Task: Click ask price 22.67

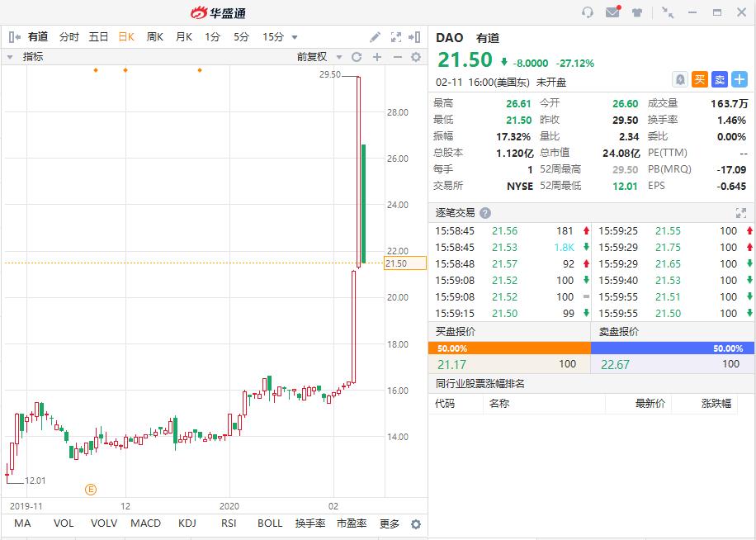Action: pyautogui.click(x=615, y=364)
